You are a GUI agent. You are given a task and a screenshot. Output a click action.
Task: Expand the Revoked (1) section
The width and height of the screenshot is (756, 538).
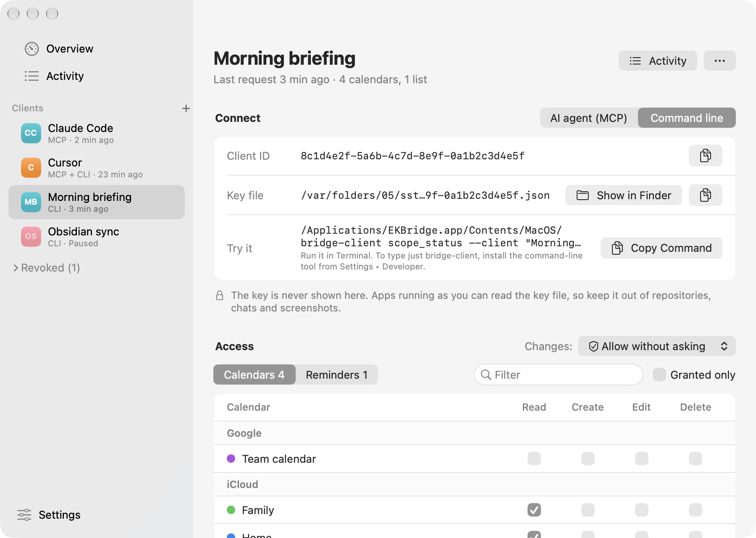pos(46,268)
